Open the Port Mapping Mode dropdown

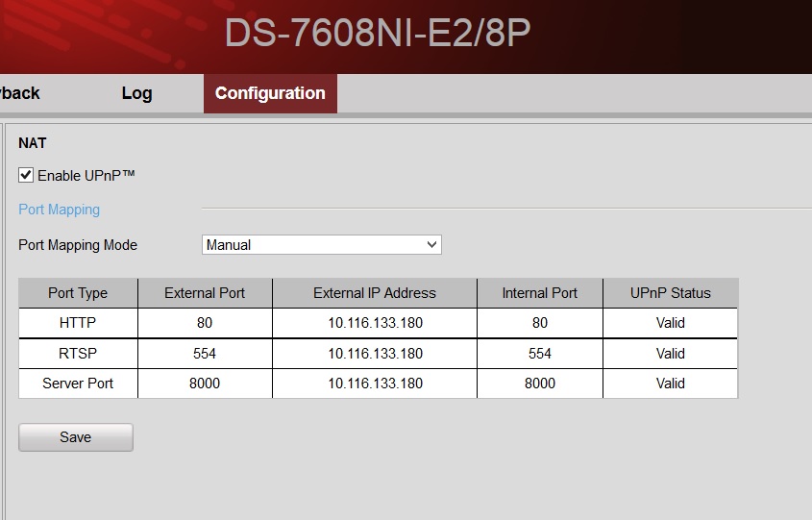coord(322,244)
